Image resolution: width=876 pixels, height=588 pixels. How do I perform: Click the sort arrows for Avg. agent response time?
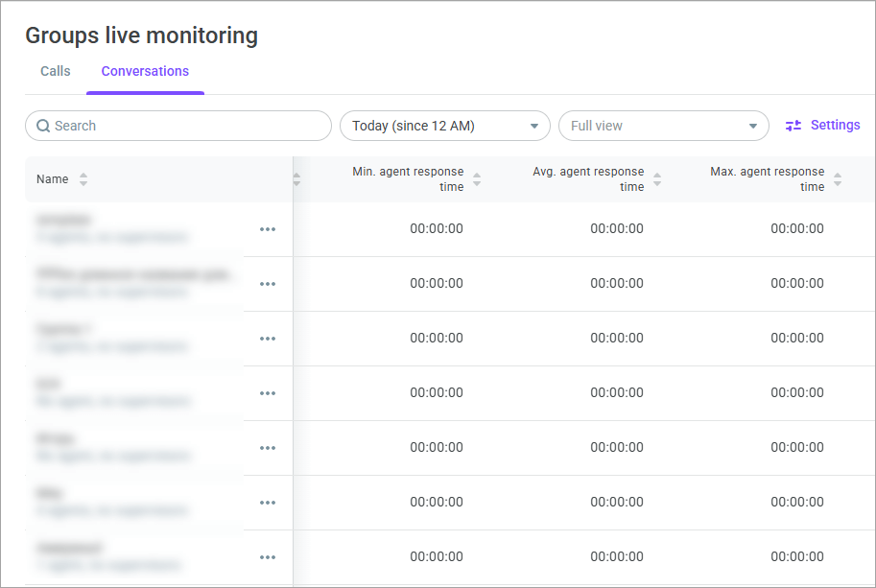tap(657, 179)
